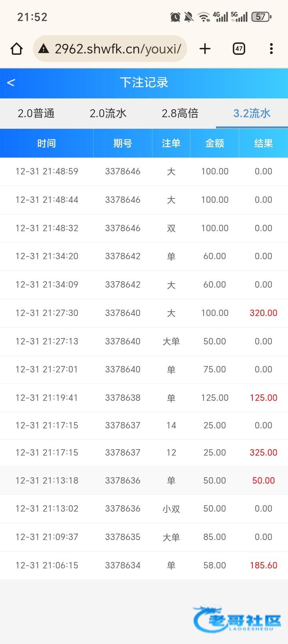
Task: Click the 结果 column header
Action: 263,143
